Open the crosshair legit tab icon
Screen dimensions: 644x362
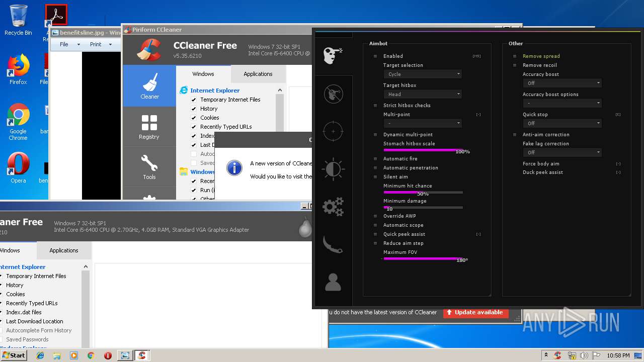(333, 131)
